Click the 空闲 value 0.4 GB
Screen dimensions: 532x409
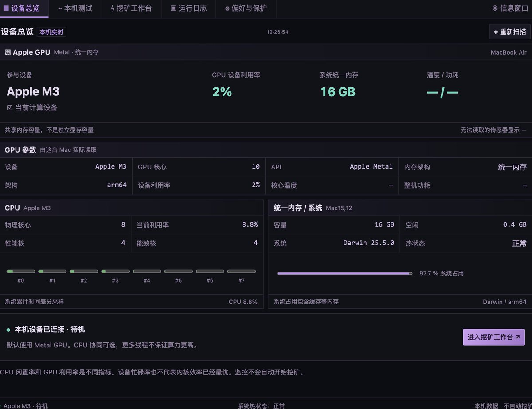(x=515, y=225)
